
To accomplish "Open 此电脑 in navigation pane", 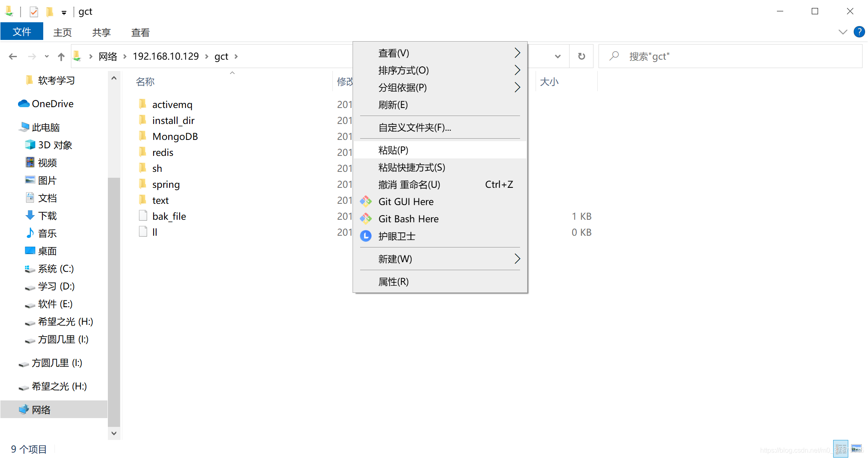I will (x=40, y=127).
